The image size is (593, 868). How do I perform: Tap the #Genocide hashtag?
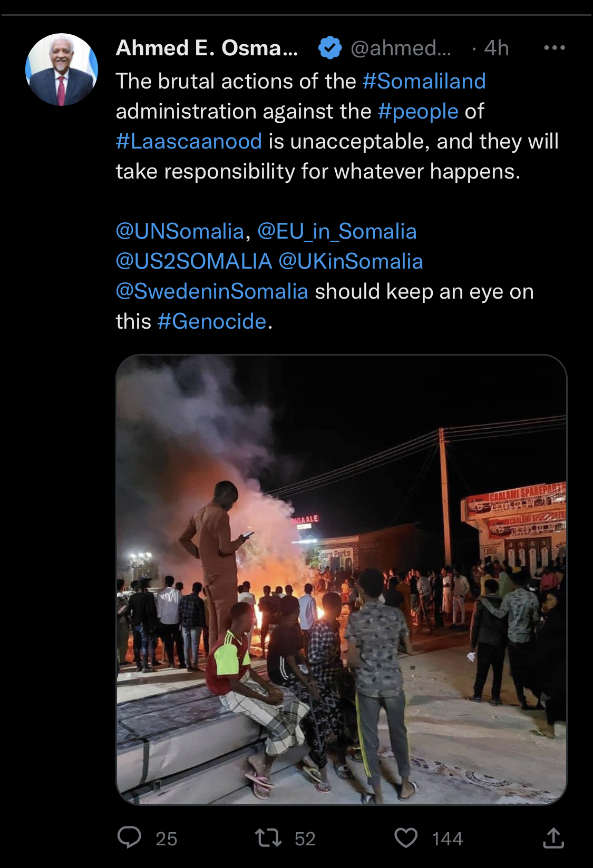coord(212,321)
